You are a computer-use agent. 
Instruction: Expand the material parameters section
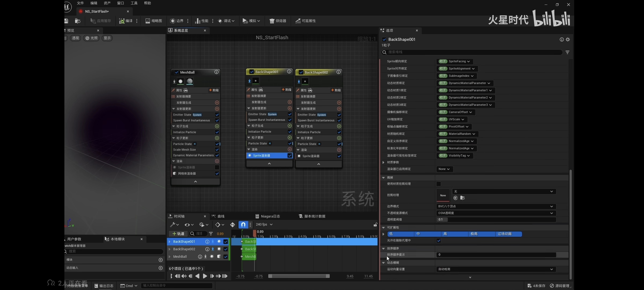point(383,162)
